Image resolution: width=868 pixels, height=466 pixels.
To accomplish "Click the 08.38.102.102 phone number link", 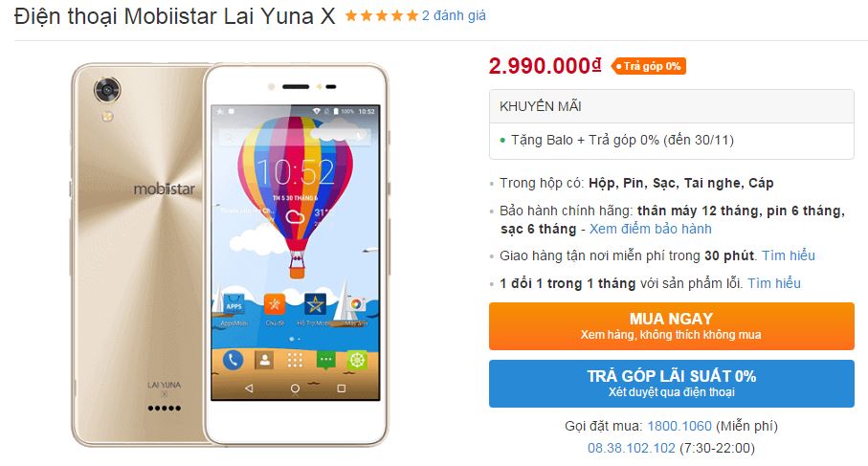I will (x=631, y=448).
